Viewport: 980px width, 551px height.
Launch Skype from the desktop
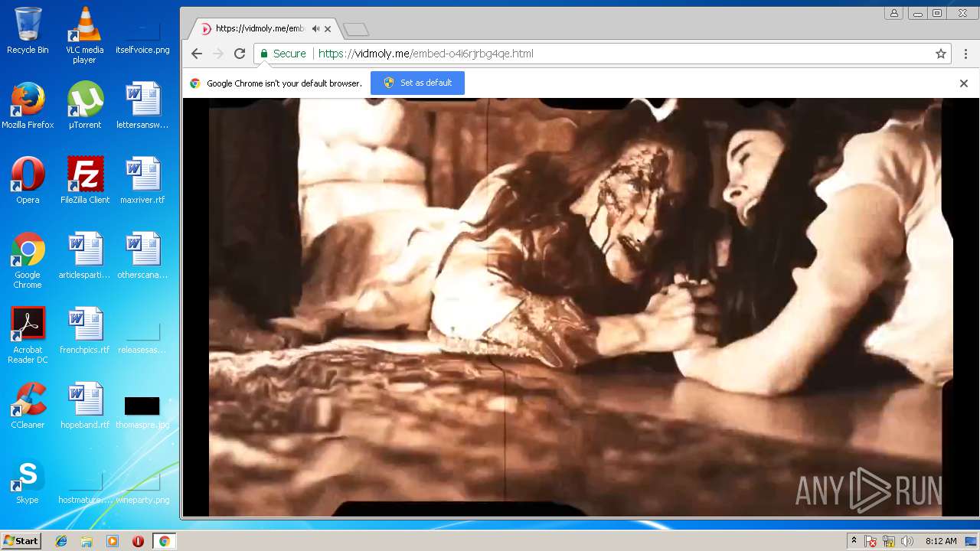28,481
